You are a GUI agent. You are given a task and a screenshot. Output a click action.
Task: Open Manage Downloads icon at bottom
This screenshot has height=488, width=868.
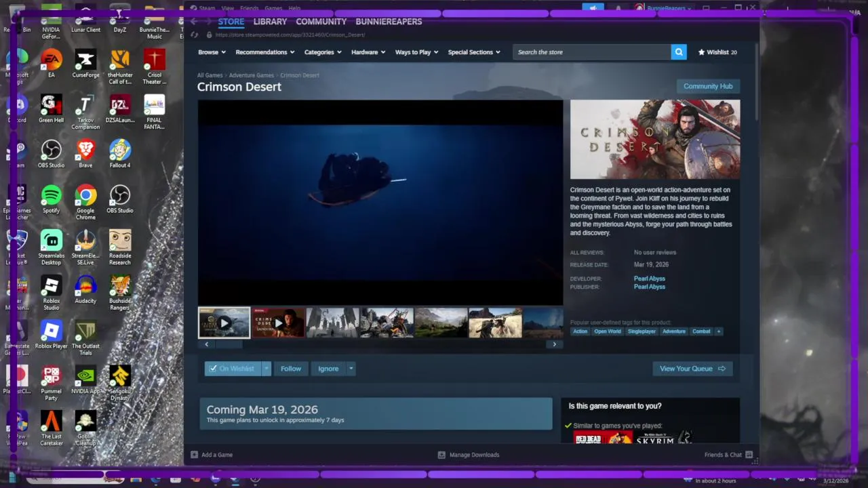441,455
